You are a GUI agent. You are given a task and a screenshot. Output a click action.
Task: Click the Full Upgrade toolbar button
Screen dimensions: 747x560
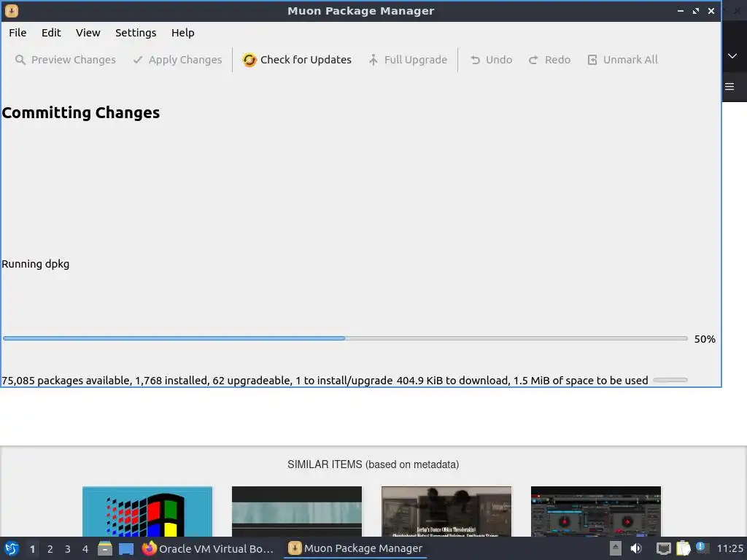408,60
